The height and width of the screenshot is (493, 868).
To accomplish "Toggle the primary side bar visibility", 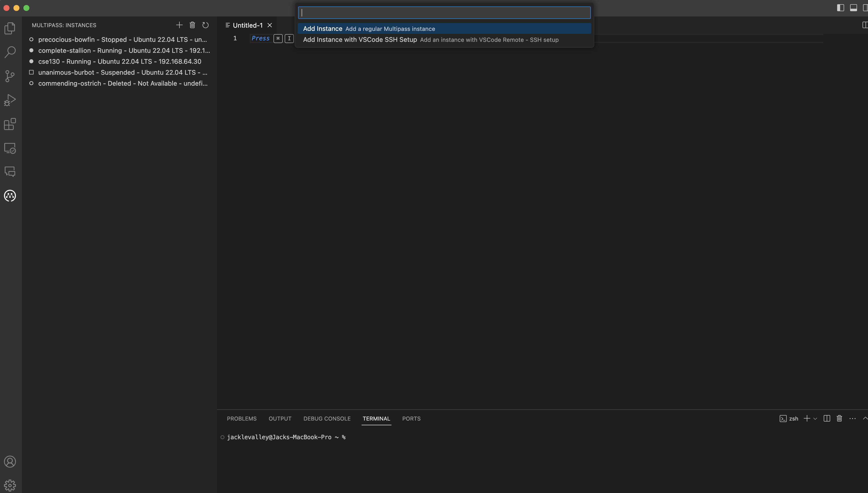I will click(840, 8).
